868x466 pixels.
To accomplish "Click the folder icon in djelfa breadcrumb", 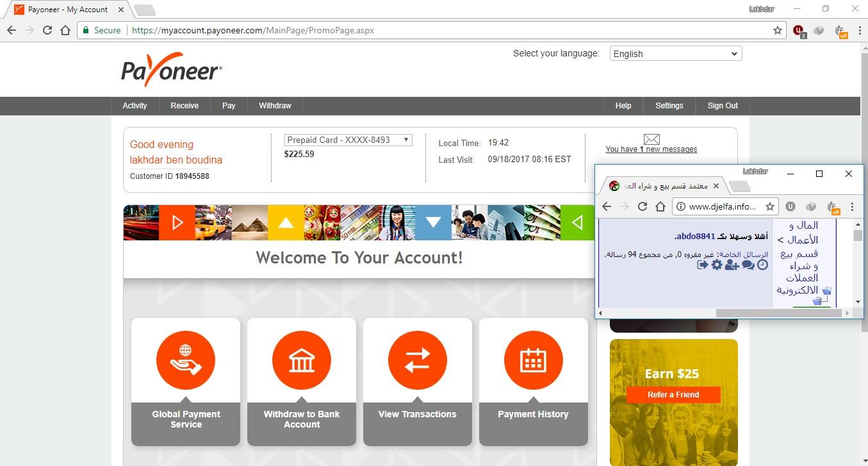I will tap(826, 291).
